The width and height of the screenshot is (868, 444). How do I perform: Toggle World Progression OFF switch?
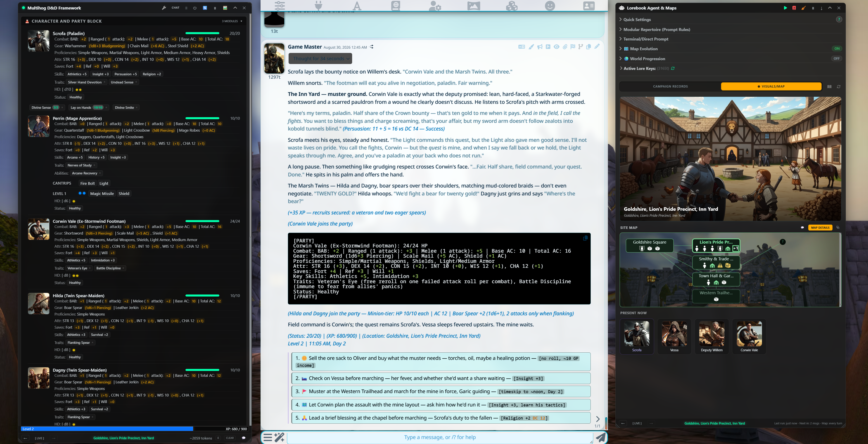[837, 59]
